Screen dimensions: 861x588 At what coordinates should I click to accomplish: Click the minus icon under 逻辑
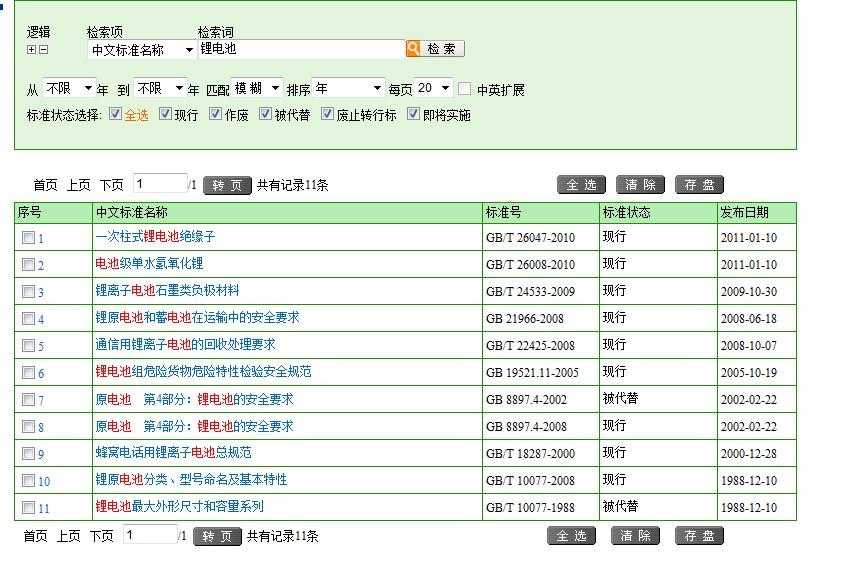point(43,49)
